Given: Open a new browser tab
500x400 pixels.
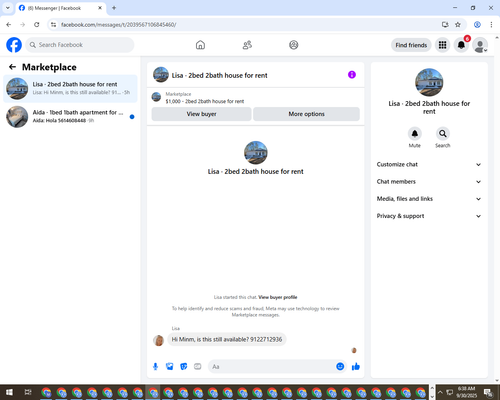Looking at the screenshot, I should 114,8.
